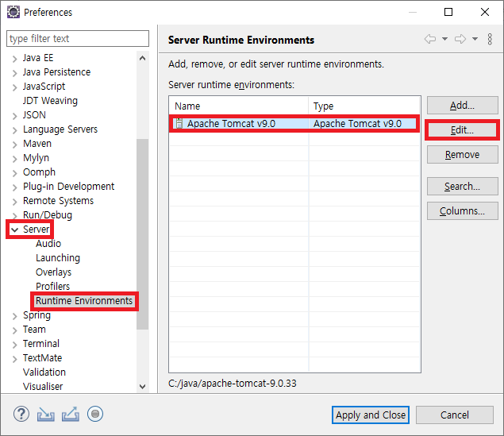Screen dimensions: 504x436
Task: Select Profilers under Server
Action: [x=52, y=287]
